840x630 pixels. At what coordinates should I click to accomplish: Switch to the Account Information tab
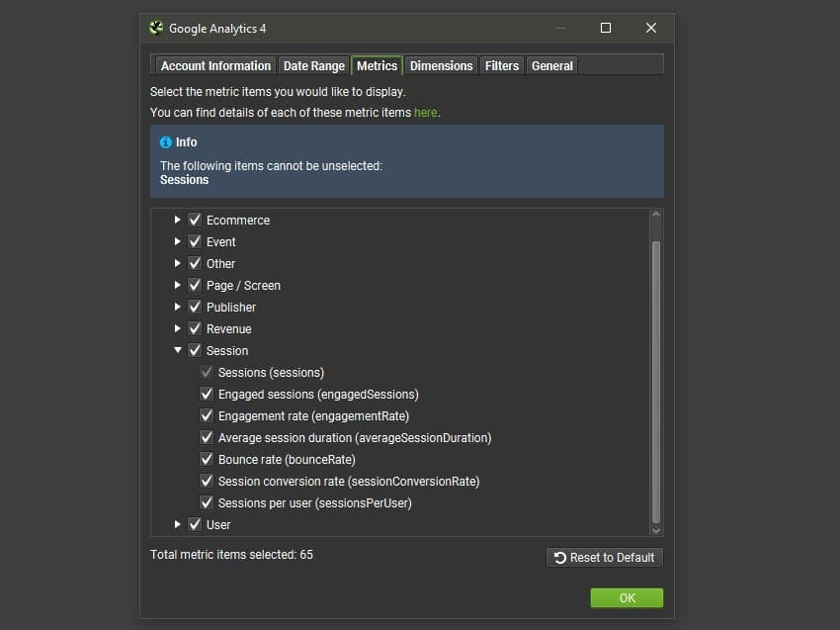pyautogui.click(x=215, y=66)
